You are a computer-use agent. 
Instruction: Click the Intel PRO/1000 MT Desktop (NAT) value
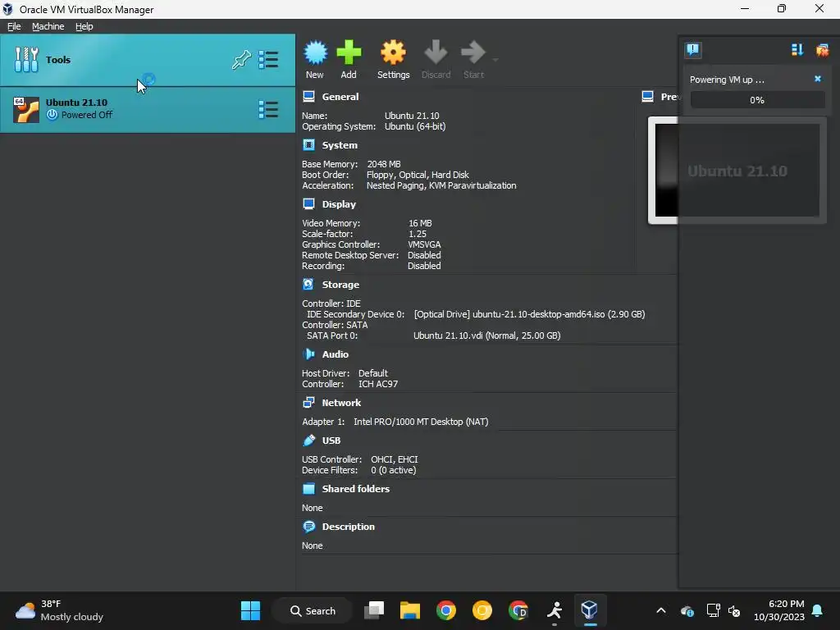421,422
